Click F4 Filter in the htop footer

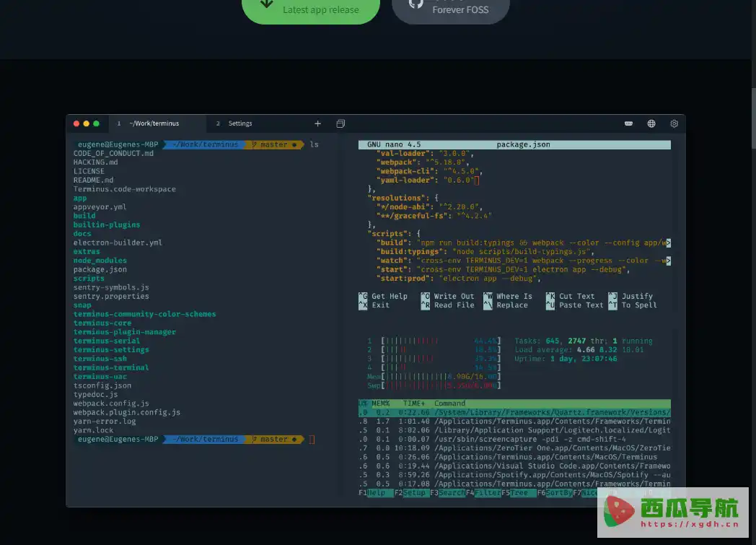coord(483,492)
